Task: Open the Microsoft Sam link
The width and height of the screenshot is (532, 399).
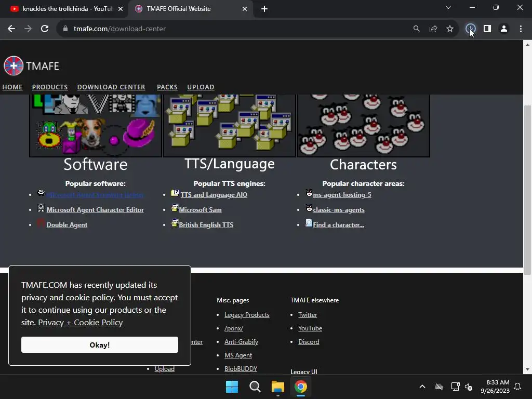Action: click(200, 210)
